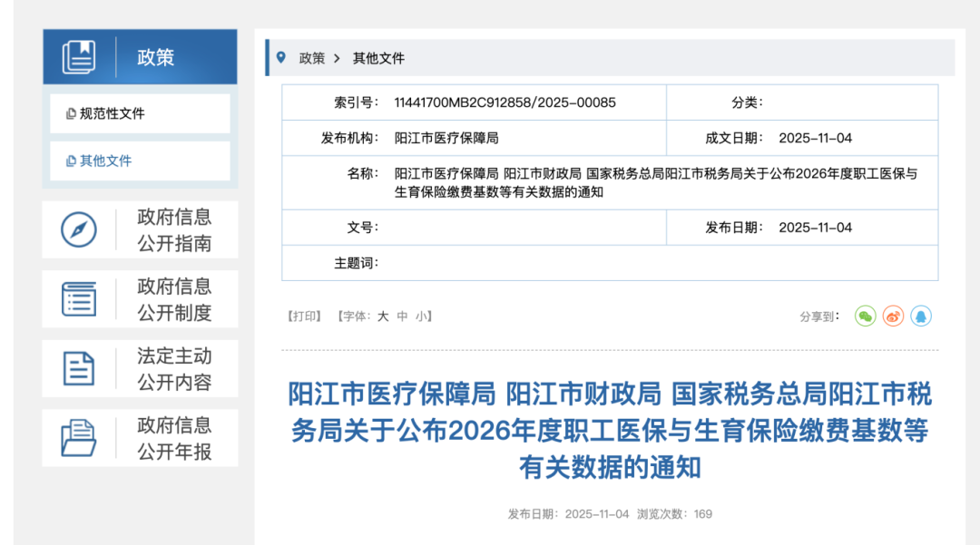Click the document icon beside 法定主动公开内容
Image resolution: width=980 pixels, height=545 pixels.
coord(80,367)
